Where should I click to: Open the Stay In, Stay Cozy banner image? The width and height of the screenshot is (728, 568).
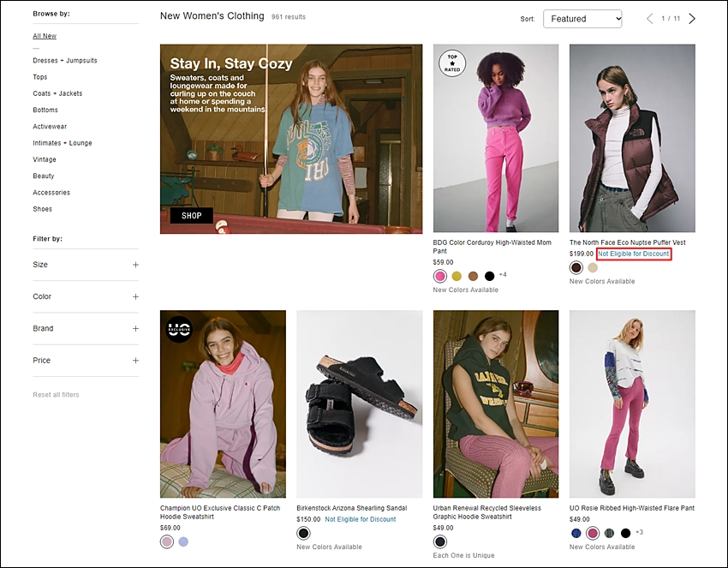[291, 139]
